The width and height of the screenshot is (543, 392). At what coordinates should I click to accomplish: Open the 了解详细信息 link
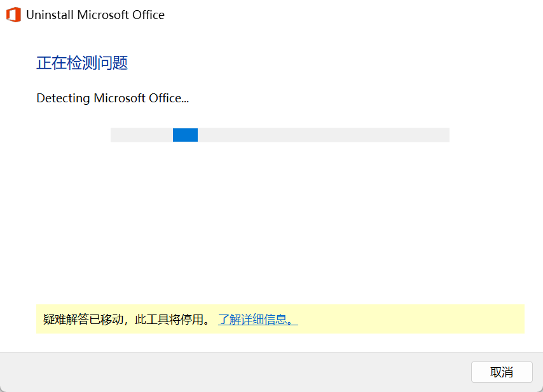tap(258, 319)
